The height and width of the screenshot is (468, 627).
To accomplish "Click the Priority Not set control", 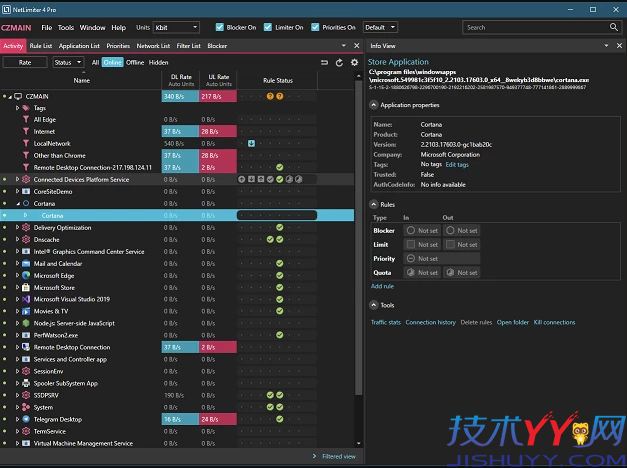I will 441,258.
